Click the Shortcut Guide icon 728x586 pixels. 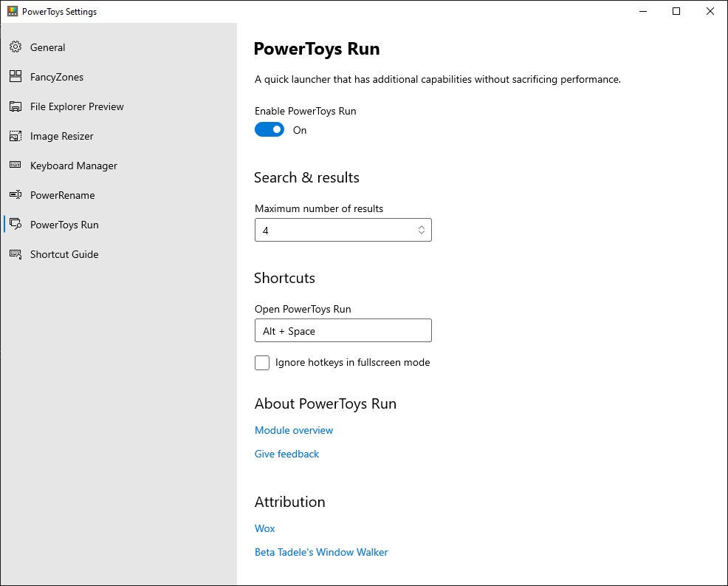coord(16,254)
